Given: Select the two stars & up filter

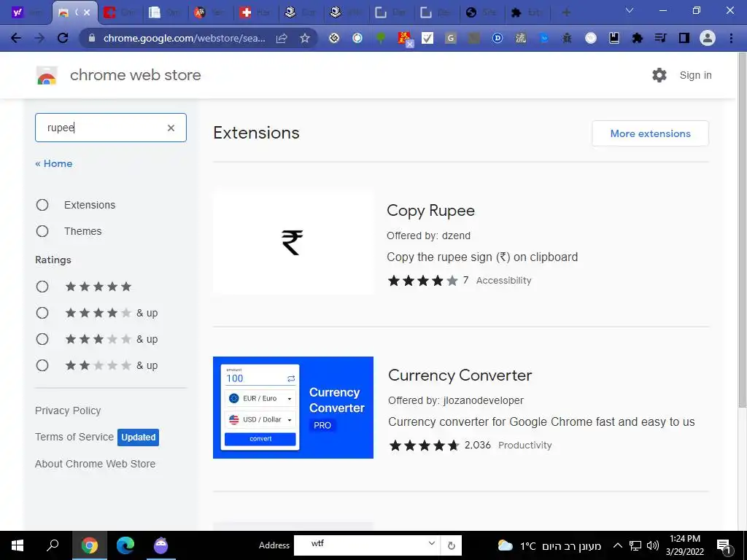Looking at the screenshot, I should click(42, 365).
